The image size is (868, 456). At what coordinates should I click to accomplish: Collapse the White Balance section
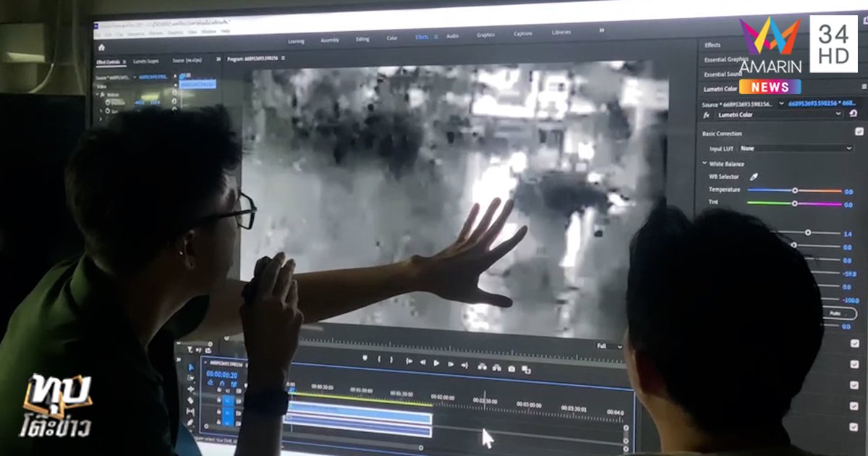coord(705,164)
